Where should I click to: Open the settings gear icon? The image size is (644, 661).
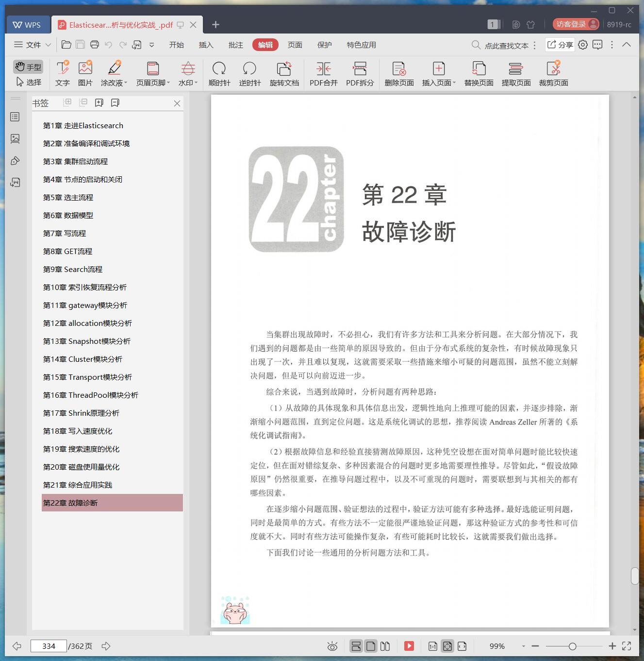(583, 45)
